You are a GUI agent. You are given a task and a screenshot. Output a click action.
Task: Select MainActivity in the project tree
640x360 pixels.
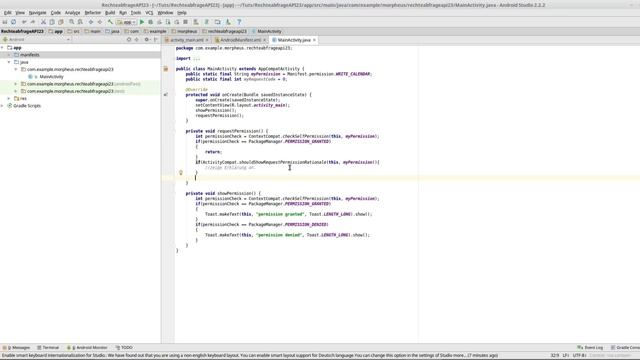pyautogui.click(x=51, y=77)
